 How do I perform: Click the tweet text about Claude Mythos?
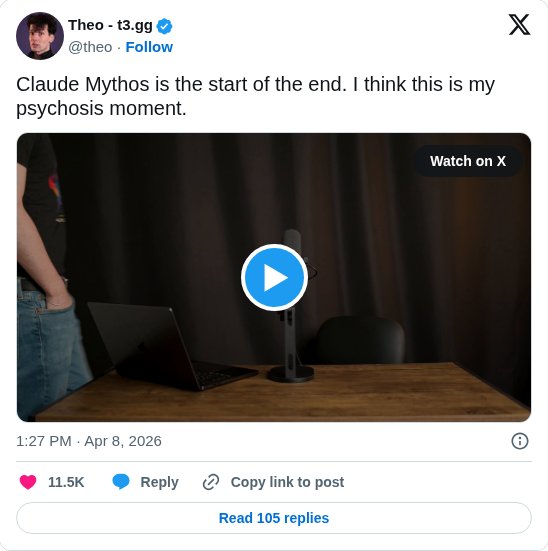256,96
